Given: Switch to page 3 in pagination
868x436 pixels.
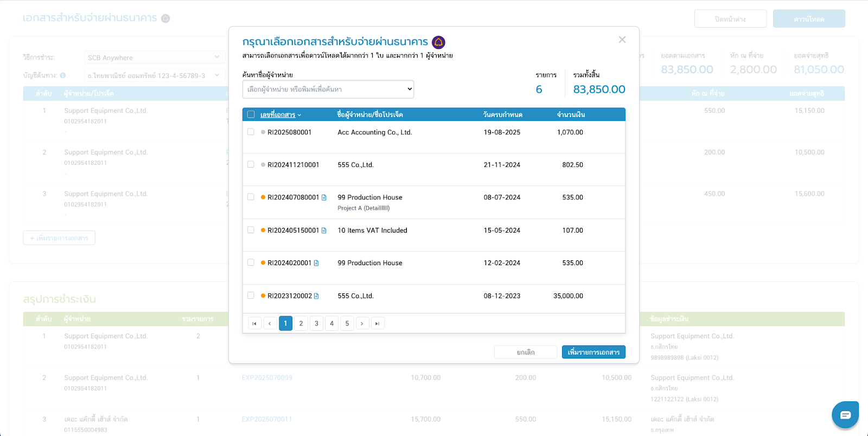Looking at the screenshot, I should click(x=316, y=324).
